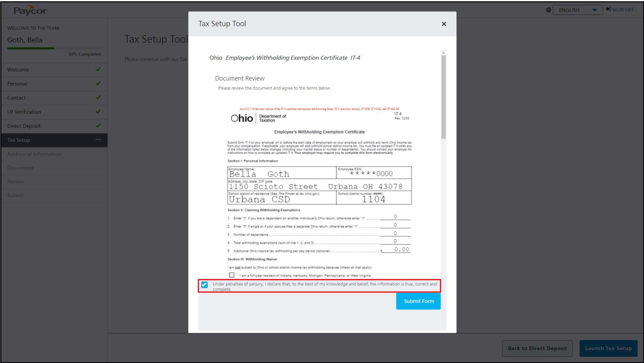644x363 pixels.
Task: Click Back to Direct Deposit button
Action: coord(537,348)
